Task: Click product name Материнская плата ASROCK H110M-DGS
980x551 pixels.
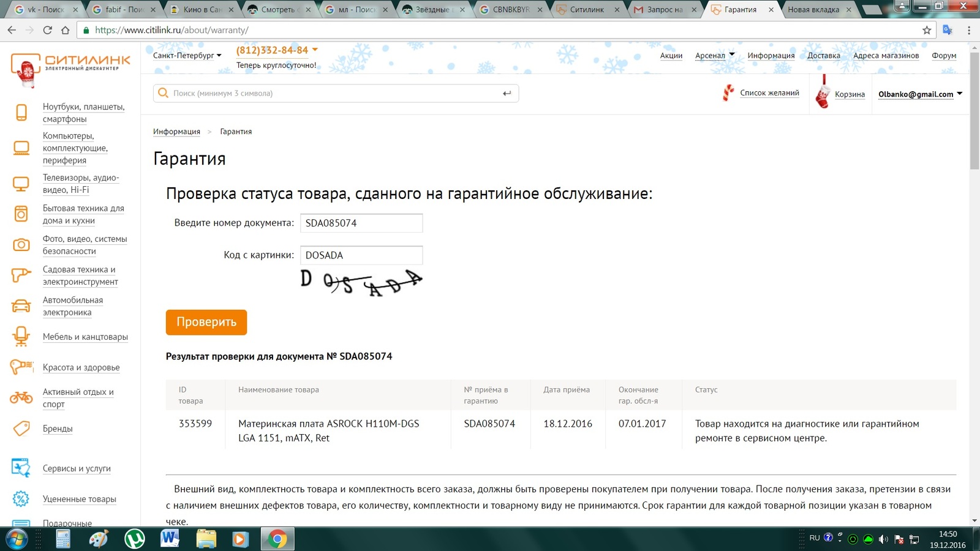Action: coord(328,431)
